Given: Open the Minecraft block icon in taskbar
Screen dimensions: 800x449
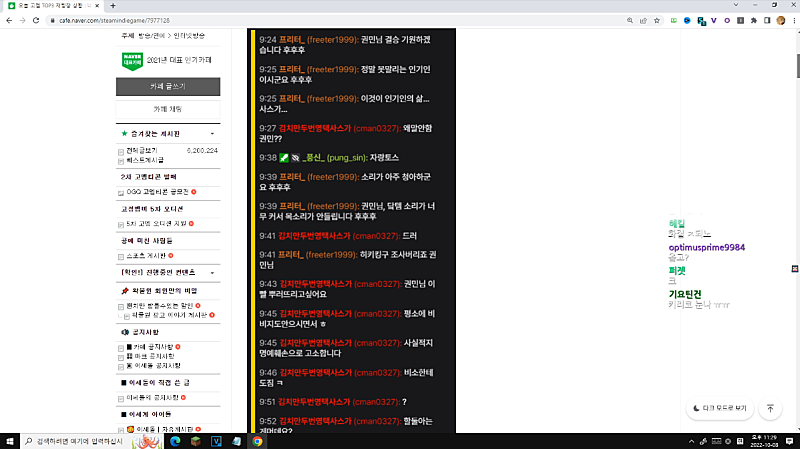Looking at the screenshot, I should pos(196,441).
